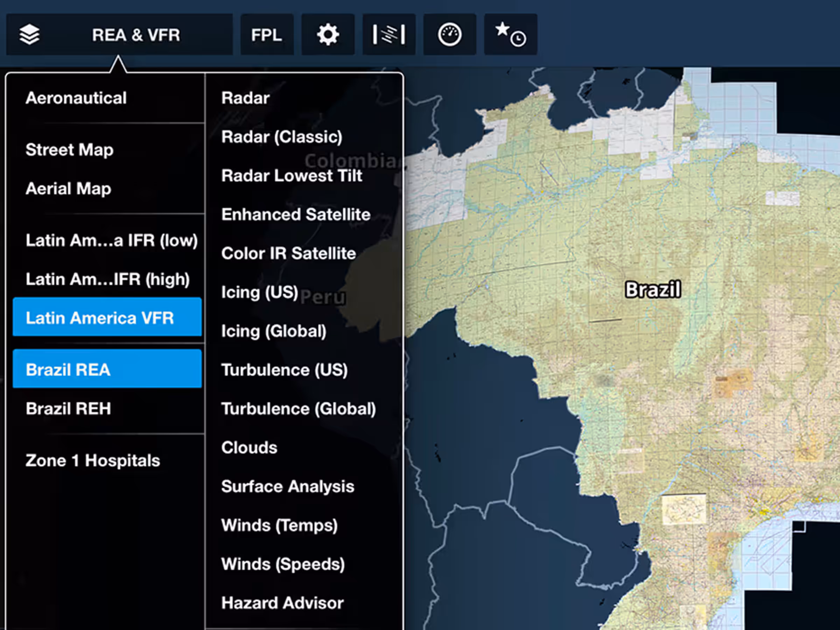Viewport: 840px width, 630px height.
Task: Collapse the REA & VFR layer dropdown
Action: tap(136, 35)
